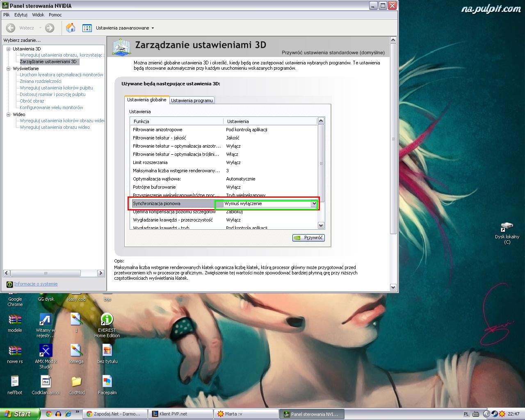Launch the AMX Mod X Studio shortcut
This screenshot has height=420, width=525.
46,351
